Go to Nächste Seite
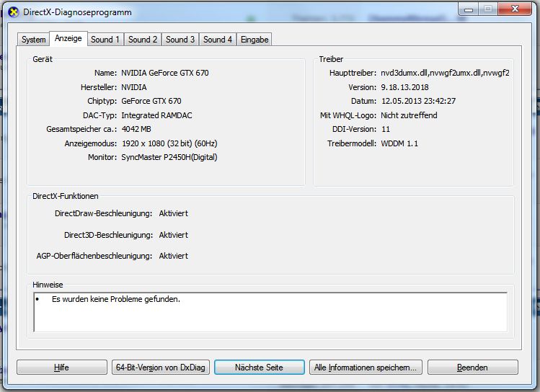Viewport: 540px width, 392px height. click(x=259, y=367)
